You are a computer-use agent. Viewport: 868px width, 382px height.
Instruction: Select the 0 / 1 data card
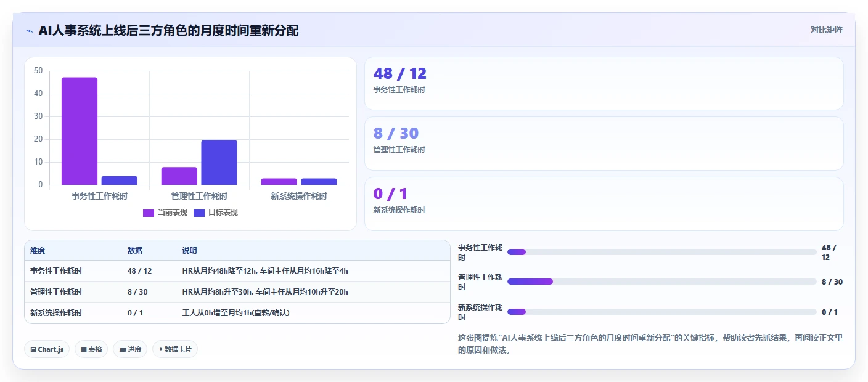pos(604,204)
